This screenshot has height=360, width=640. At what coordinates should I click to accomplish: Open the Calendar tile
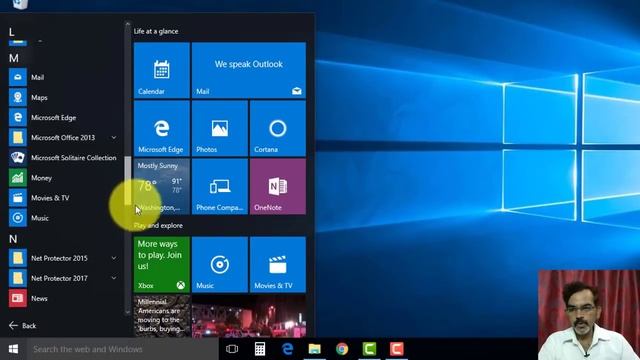coord(162,70)
